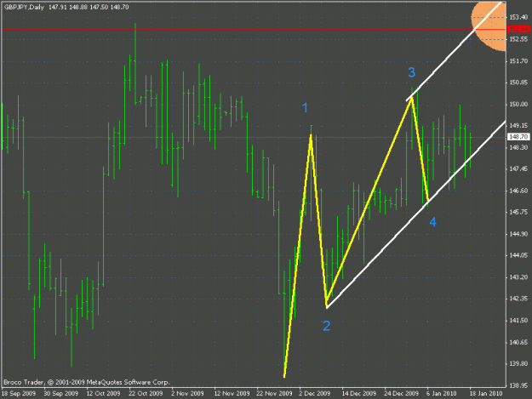
Task: Click the 22 Oct 2009 date label
Action: pos(146,394)
